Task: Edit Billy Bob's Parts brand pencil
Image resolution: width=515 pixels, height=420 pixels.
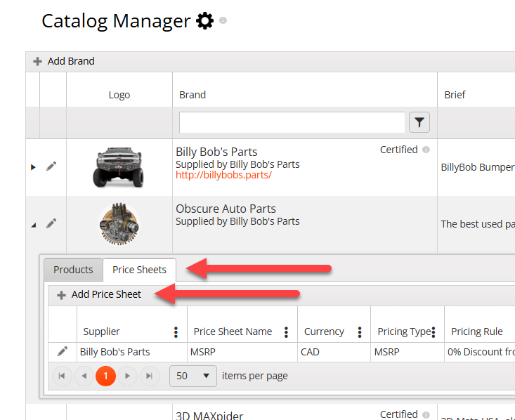Action: tap(51, 166)
